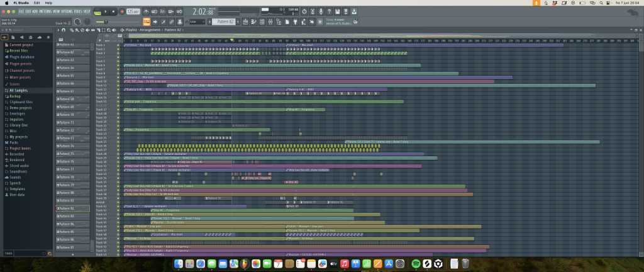Toggle the metronome icon

[147, 11]
